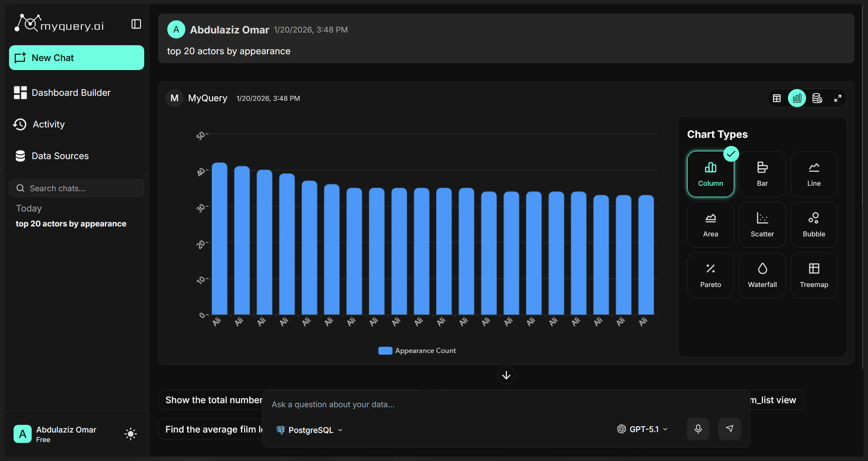Click suggestion 'Show the total number'
The height and width of the screenshot is (461, 868).
pos(211,400)
